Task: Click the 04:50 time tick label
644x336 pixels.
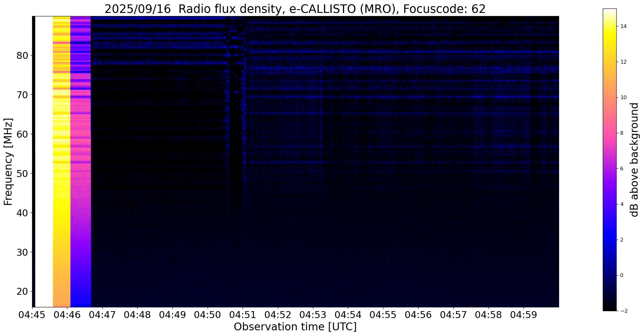Action: click(x=208, y=315)
